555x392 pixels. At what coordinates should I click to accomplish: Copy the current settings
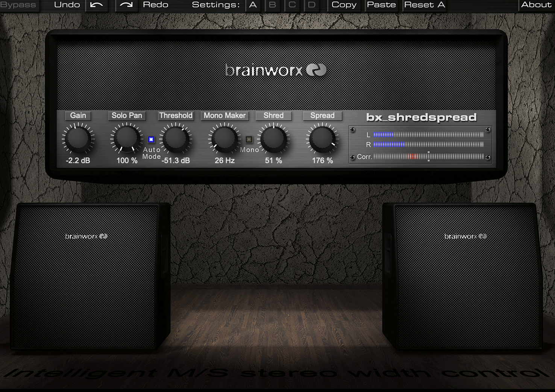pos(344,5)
